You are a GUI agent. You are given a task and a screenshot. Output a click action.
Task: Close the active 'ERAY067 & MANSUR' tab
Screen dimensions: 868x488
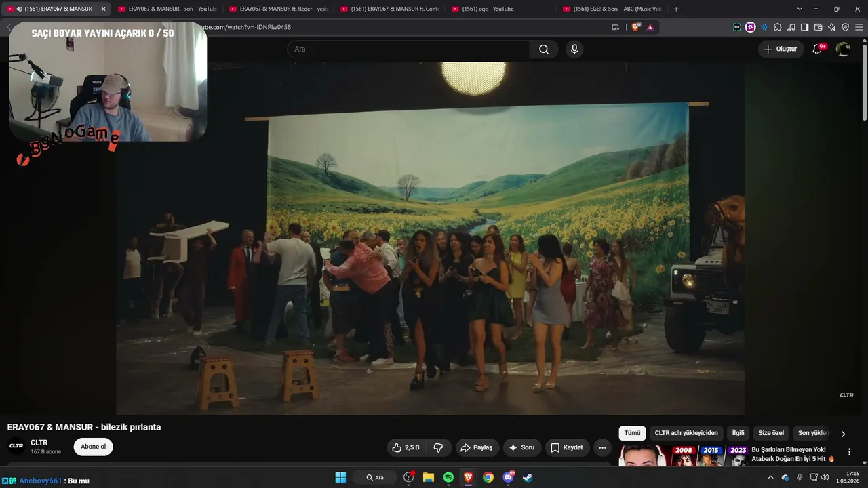pos(104,9)
